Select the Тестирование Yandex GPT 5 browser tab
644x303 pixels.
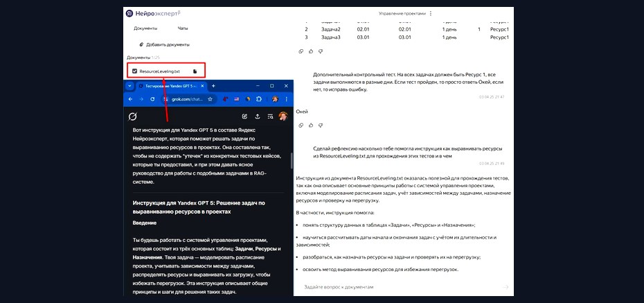(171, 86)
